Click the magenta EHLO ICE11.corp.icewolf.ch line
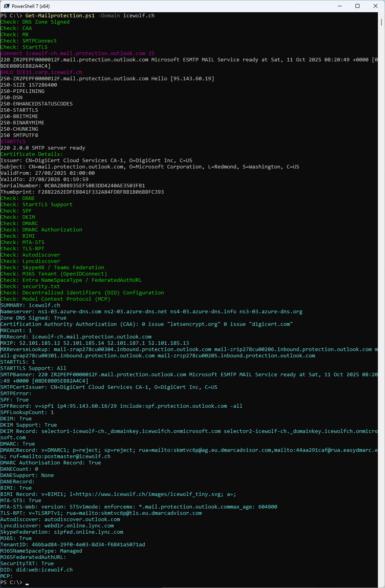The width and height of the screenshot is (385, 588). point(41,72)
